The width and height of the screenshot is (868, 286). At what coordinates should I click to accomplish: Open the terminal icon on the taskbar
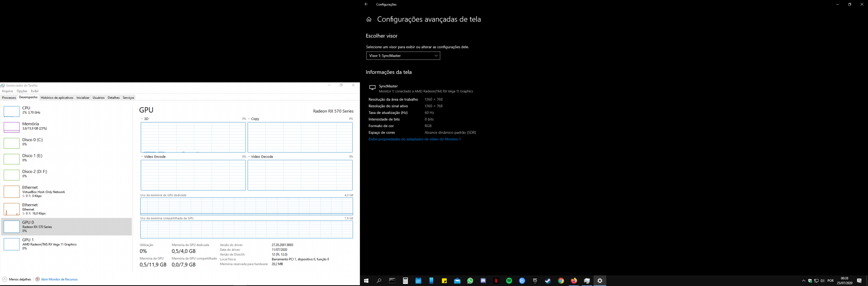(x=392, y=280)
